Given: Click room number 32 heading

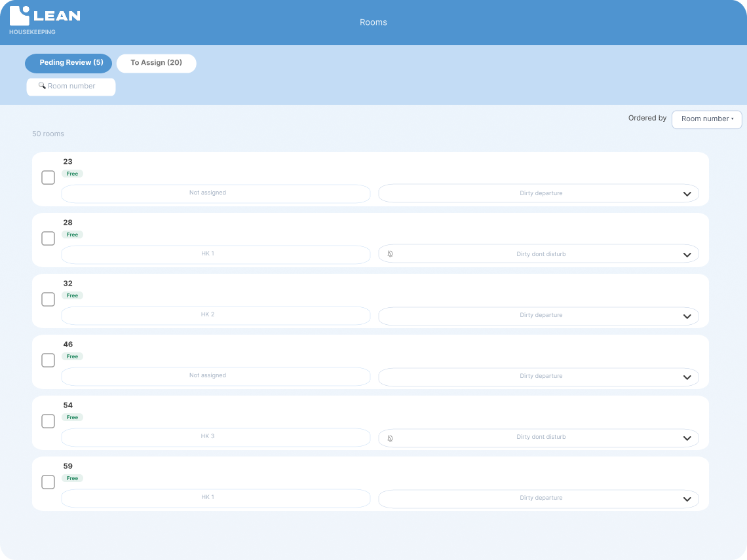Looking at the screenshot, I should click(67, 284).
